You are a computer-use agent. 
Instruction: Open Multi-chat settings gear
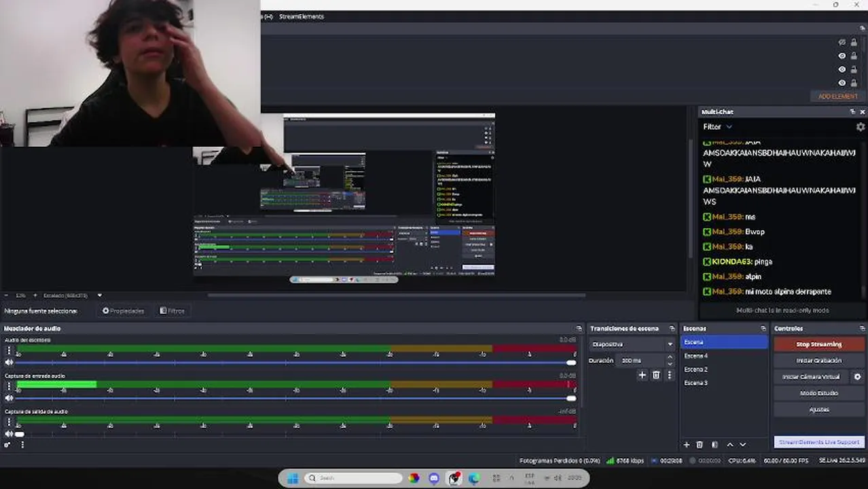861,127
